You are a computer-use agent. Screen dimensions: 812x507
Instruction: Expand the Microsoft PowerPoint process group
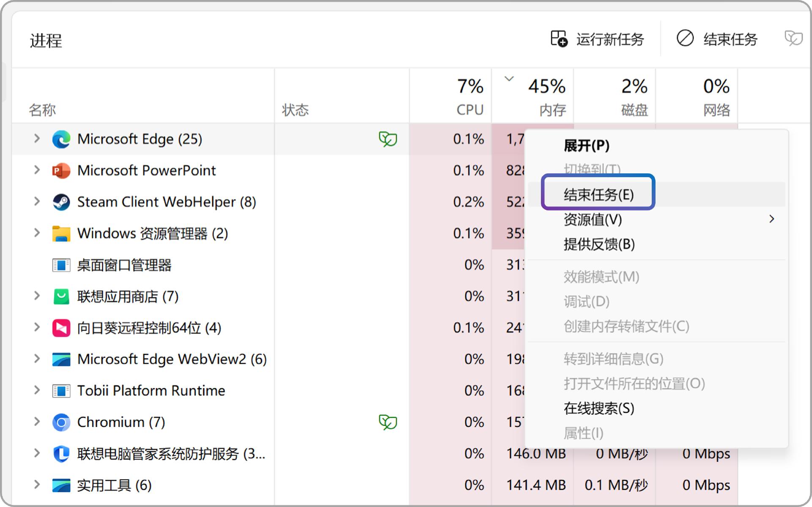click(37, 170)
